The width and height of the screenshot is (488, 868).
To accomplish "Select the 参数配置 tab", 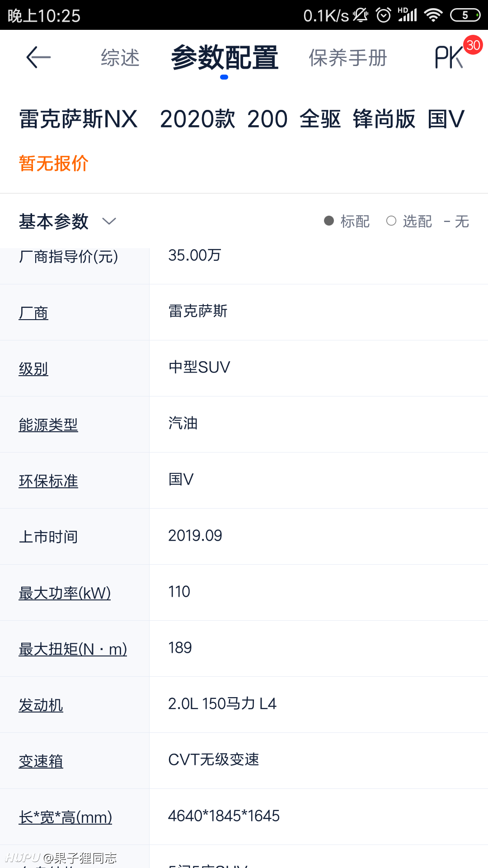I will (225, 58).
